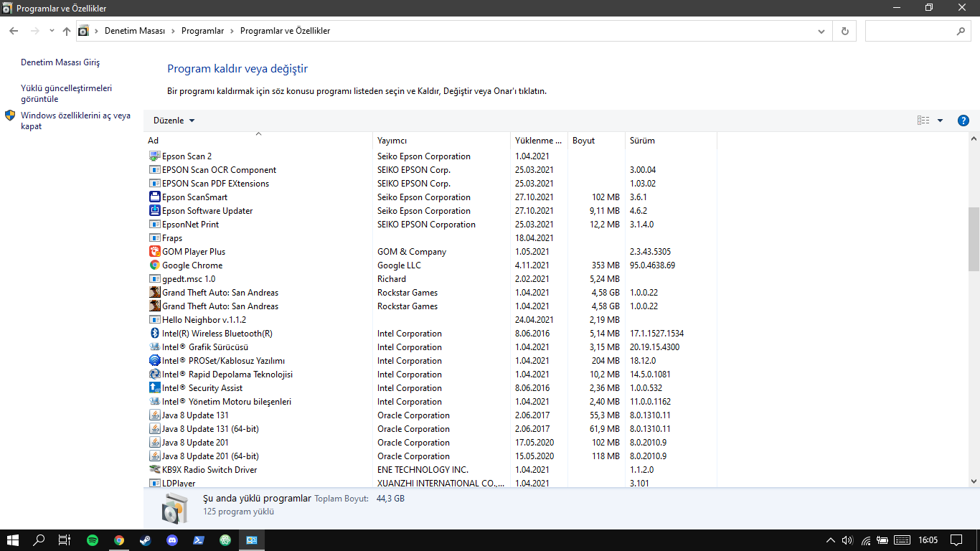This screenshot has width=980, height=551.
Task: Open Task View from the taskbar
Action: pyautogui.click(x=65, y=540)
